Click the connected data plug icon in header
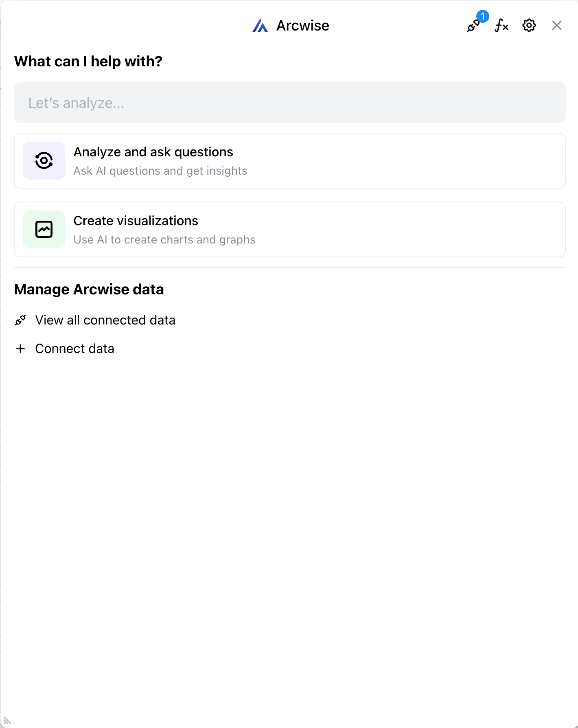Image resolution: width=578 pixels, height=728 pixels. click(473, 26)
